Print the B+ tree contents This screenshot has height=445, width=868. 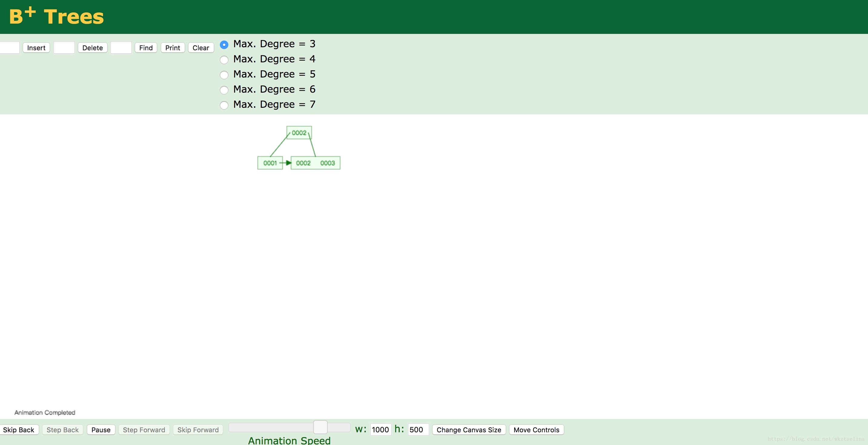173,48
